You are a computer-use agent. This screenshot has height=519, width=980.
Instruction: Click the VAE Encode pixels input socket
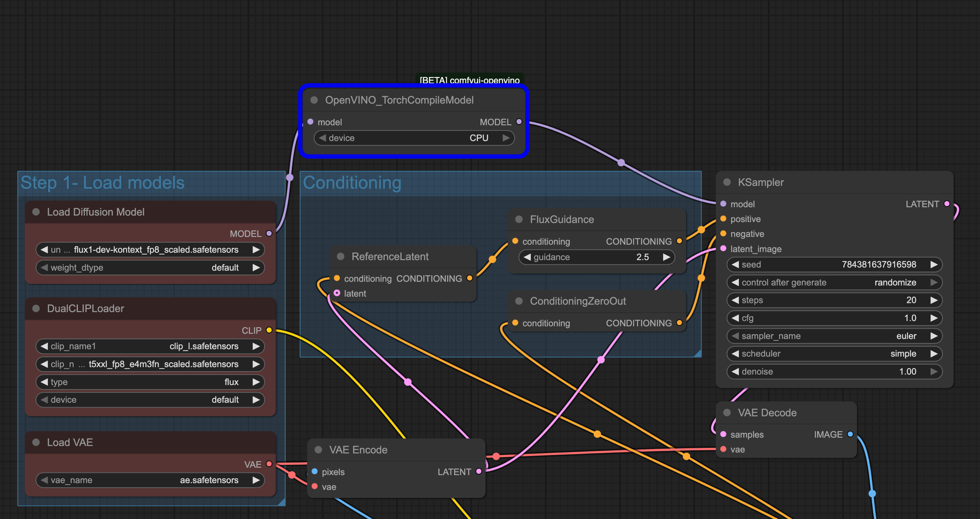(315, 471)
